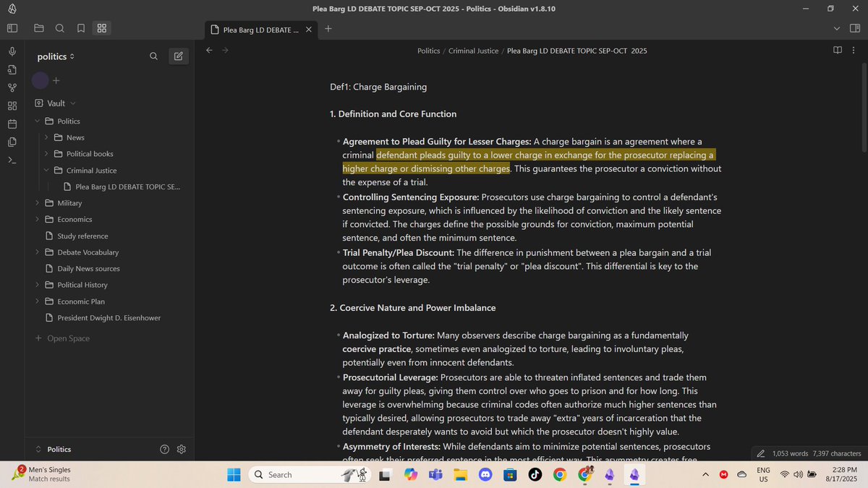Viewport: 868px width, 488px height.
Task: Collapse the Criminal Justice folder
Action: coord(46,171)
